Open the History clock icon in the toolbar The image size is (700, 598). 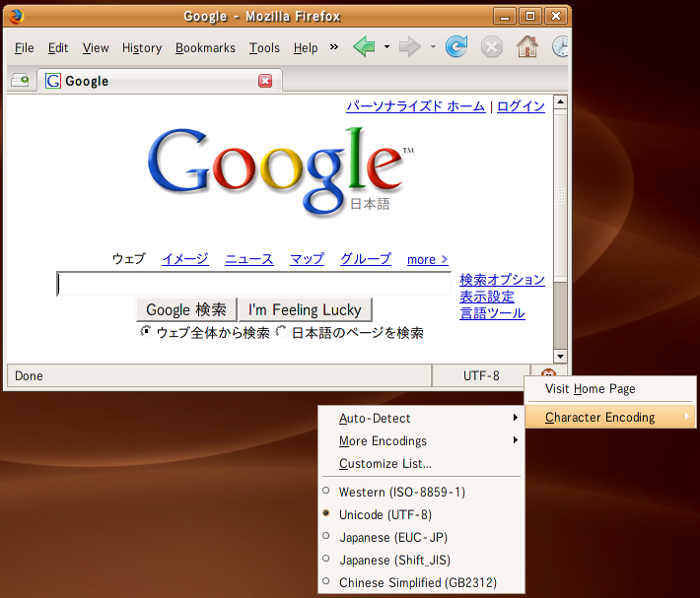560,47
